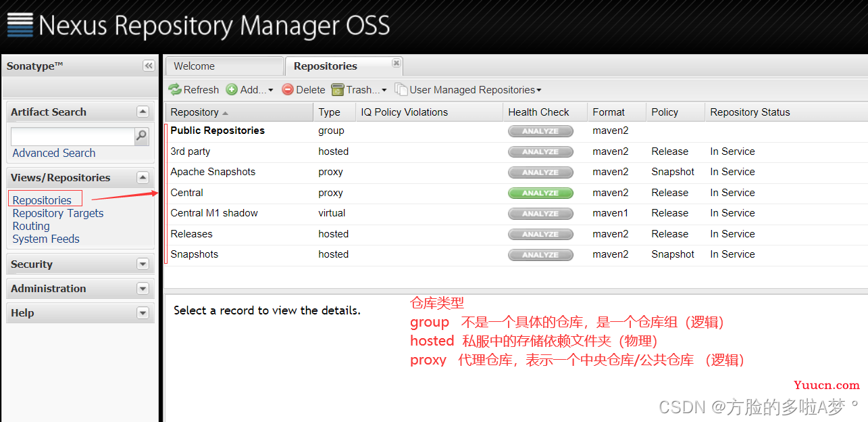Click the Refresh button label
The image size is (868, 422).
point(201,89)
